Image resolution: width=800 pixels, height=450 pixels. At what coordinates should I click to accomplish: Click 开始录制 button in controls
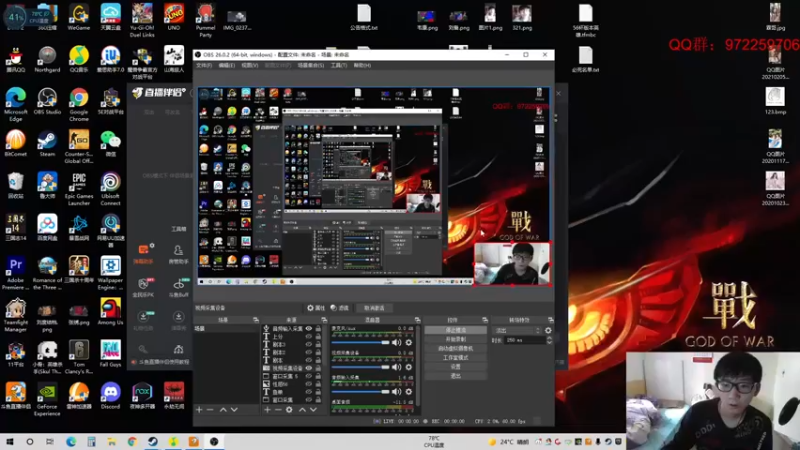coord(456,339)
